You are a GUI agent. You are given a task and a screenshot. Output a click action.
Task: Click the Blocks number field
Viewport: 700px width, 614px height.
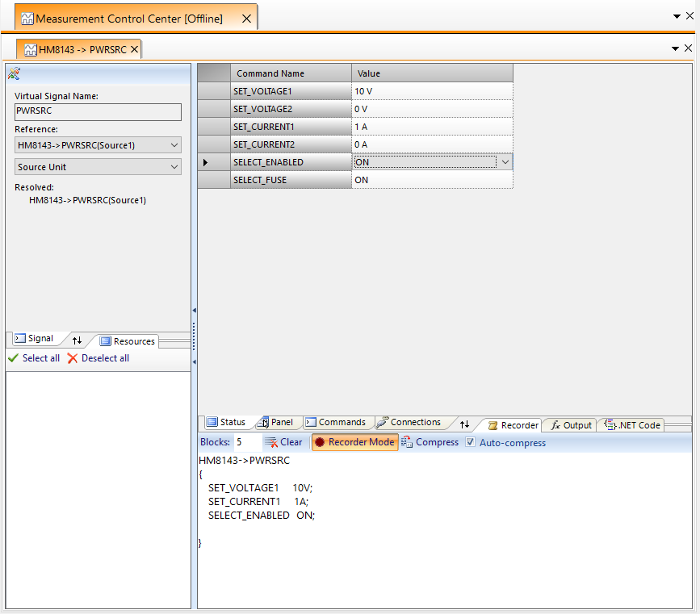[247, 442]
